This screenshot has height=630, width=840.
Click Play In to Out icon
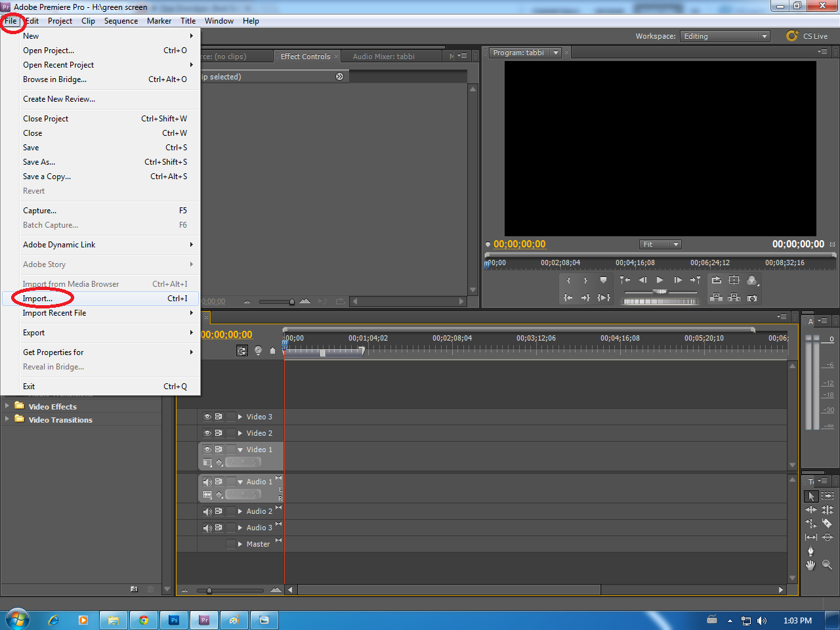point(604,298)
